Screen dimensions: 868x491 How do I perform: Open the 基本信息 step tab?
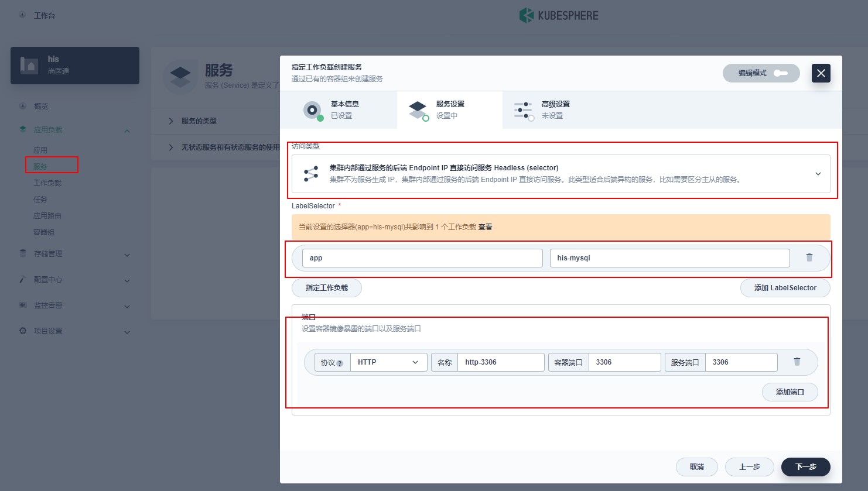coord(339,109)
